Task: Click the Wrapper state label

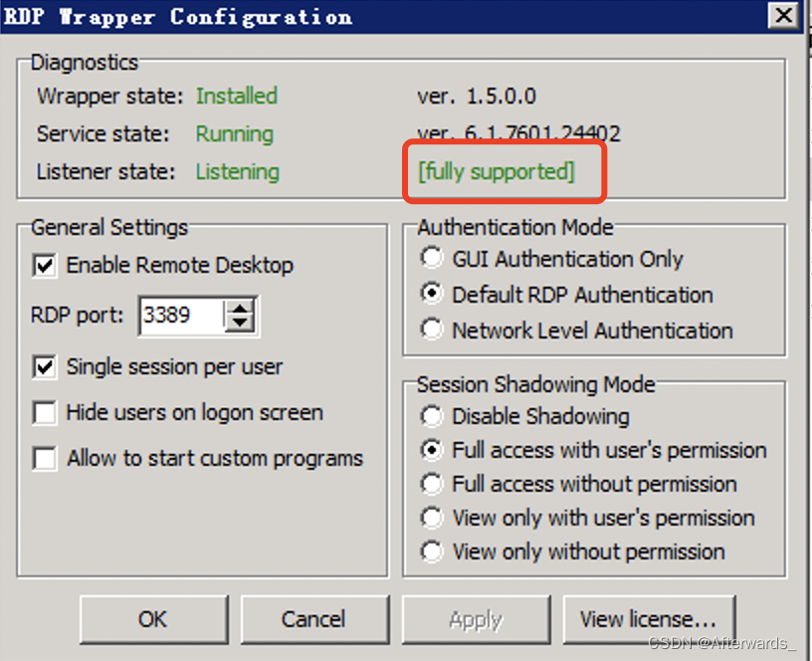Action: [110, 97]
